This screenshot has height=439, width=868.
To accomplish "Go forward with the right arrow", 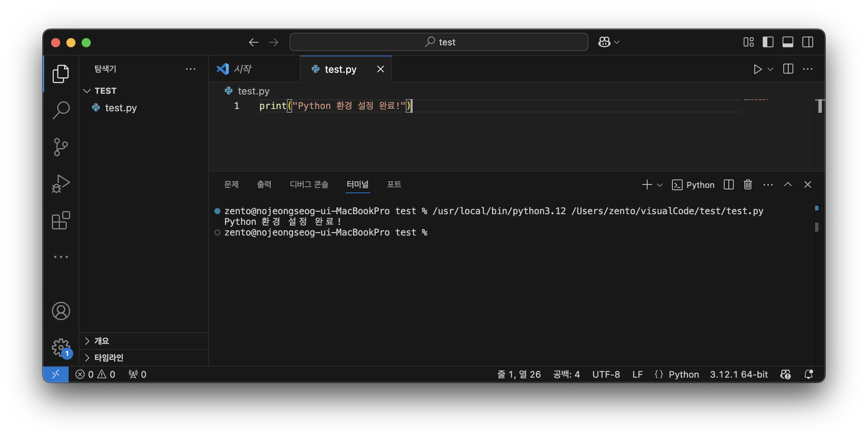I will click(x=273, y=42).
